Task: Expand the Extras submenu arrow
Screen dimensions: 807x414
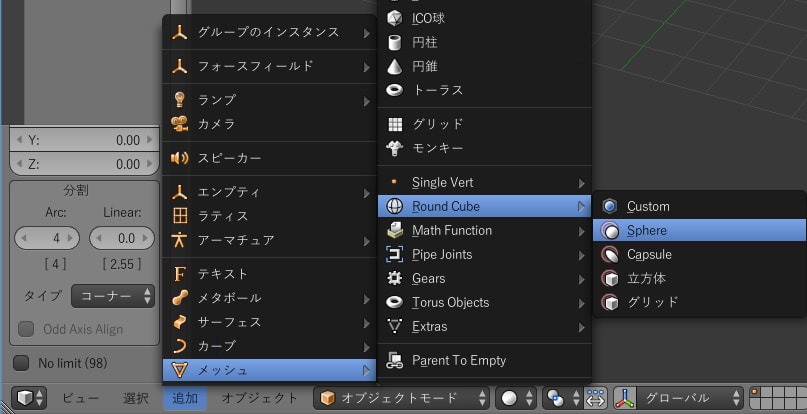Action: [581, 327]
